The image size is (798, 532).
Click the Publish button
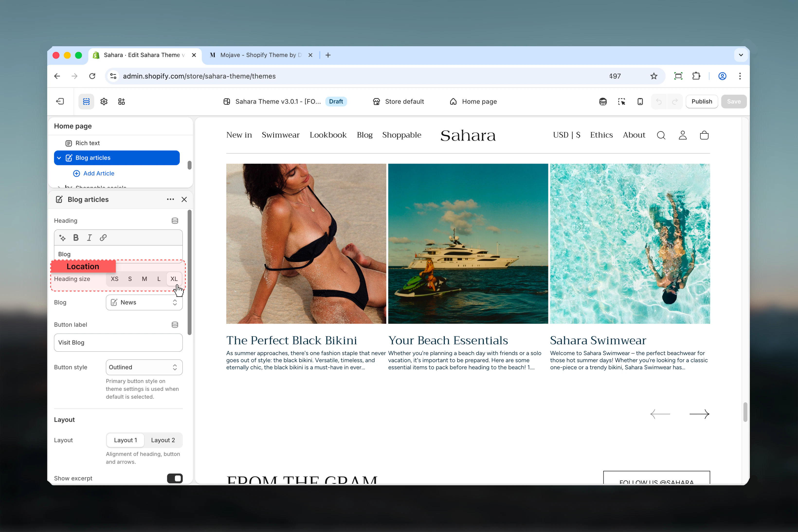tap(702, 101)
